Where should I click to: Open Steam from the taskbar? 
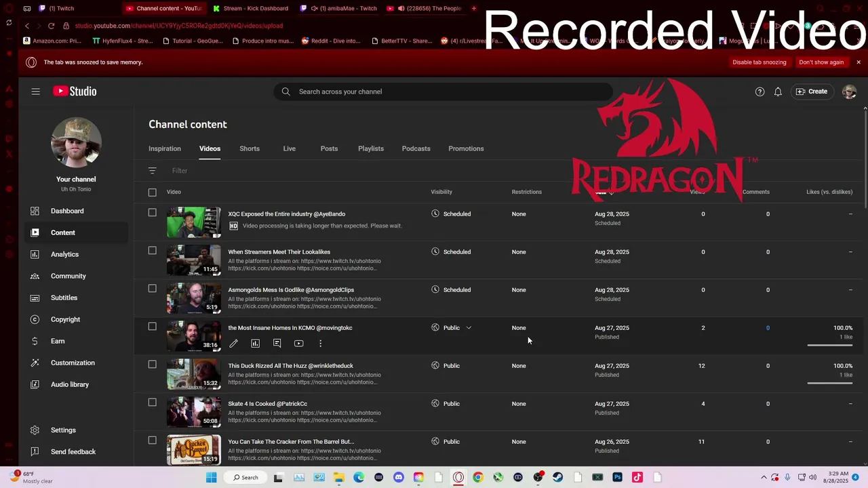[558, 477]
